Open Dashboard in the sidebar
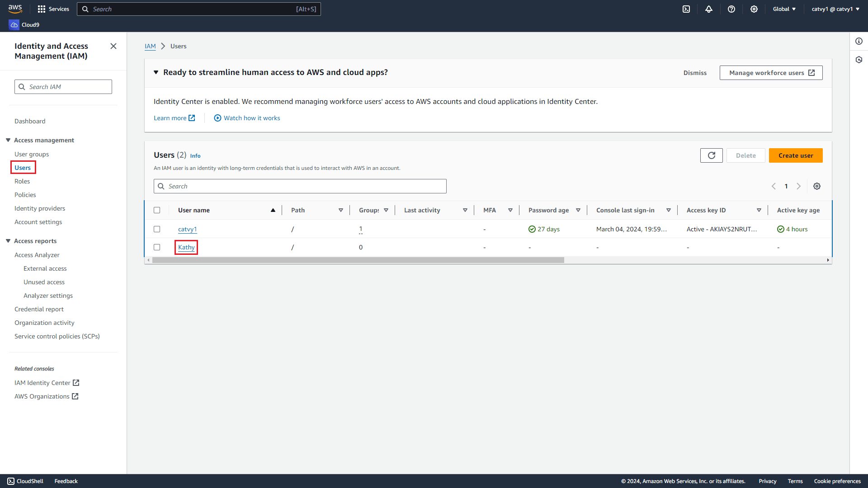868x488 pixels. click(x=30, y=121)
